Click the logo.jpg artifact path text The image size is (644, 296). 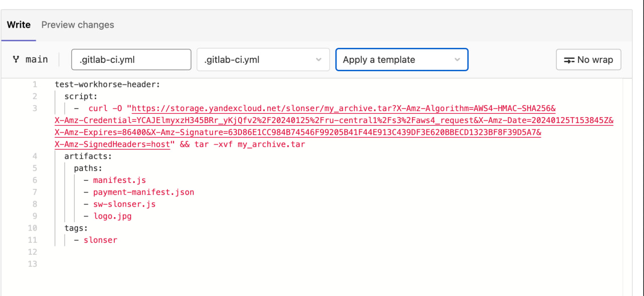(x=113, y=216)
